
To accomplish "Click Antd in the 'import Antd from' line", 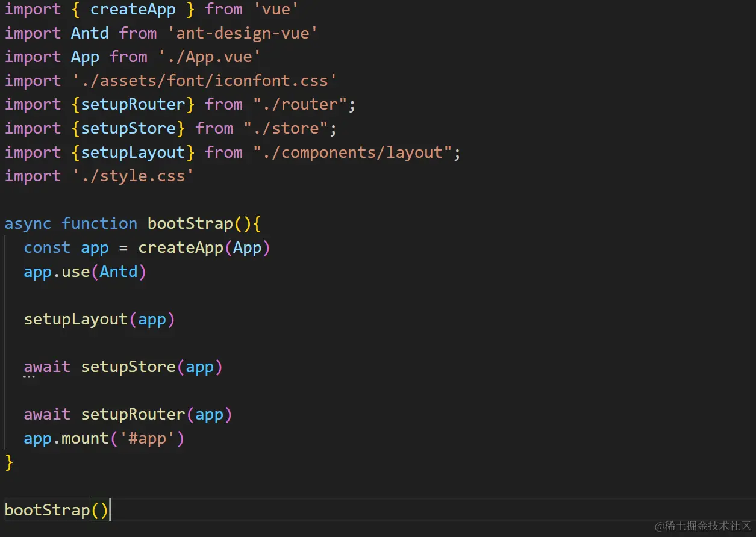I will point(90,33).
